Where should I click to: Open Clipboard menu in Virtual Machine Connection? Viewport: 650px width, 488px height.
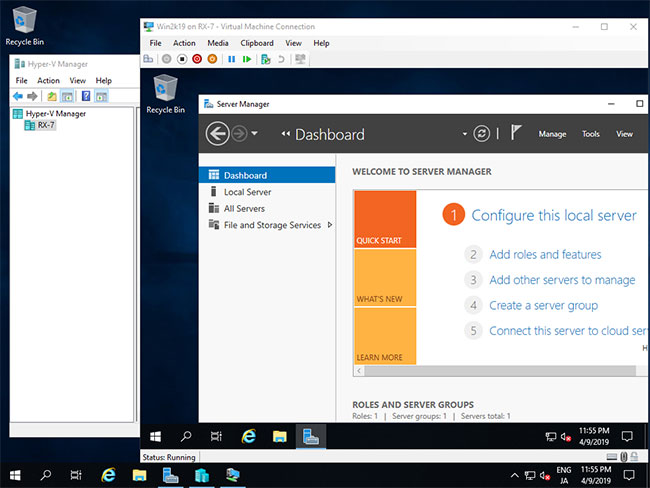click(257, 43)
